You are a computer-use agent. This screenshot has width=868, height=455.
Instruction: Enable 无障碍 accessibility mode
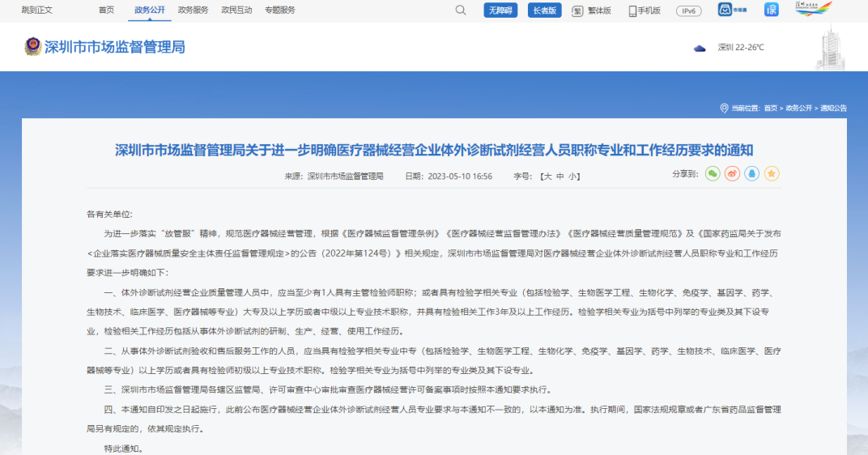click(500, 11)
